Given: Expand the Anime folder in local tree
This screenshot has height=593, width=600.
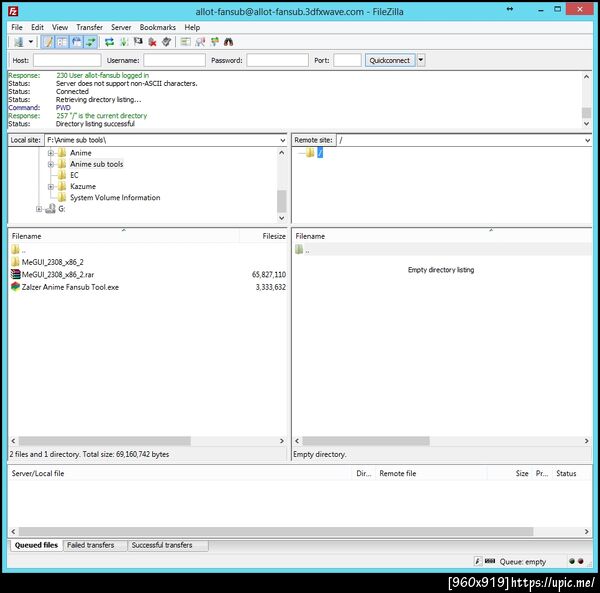Looking at the screenshot, I should pyautogui.click(x=51, y=153).
